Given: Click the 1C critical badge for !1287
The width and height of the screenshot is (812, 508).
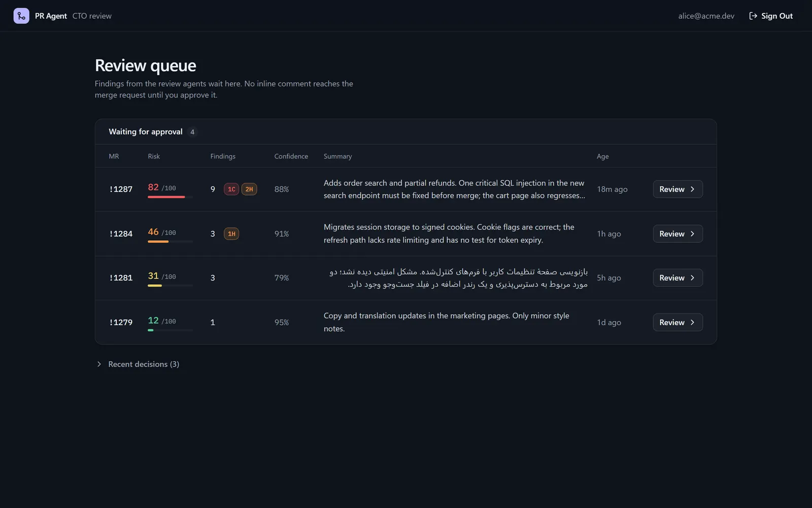Looking at the screenshot, I should pos(231,189).
